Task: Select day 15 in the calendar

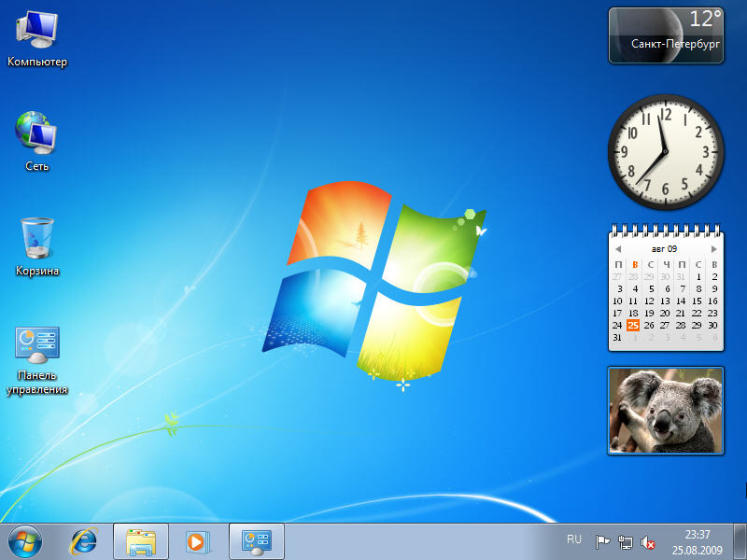Action: coord(697,301)
